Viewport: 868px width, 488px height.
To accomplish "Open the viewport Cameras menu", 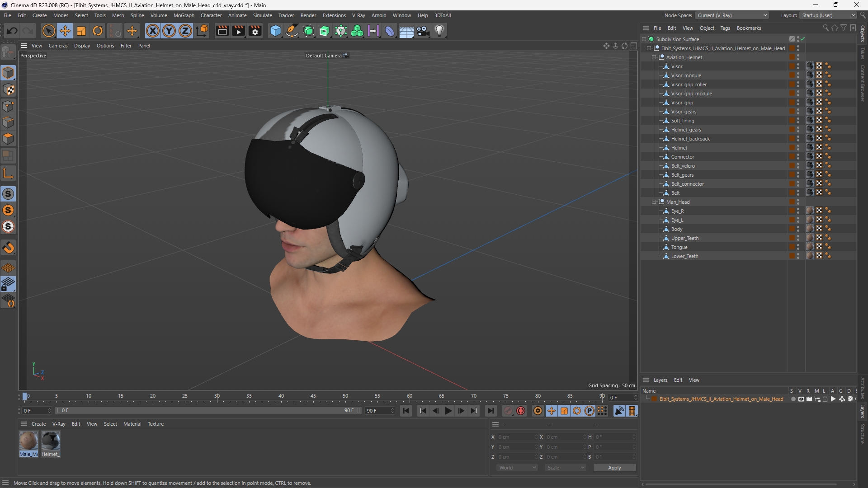I will pos(58,46).
